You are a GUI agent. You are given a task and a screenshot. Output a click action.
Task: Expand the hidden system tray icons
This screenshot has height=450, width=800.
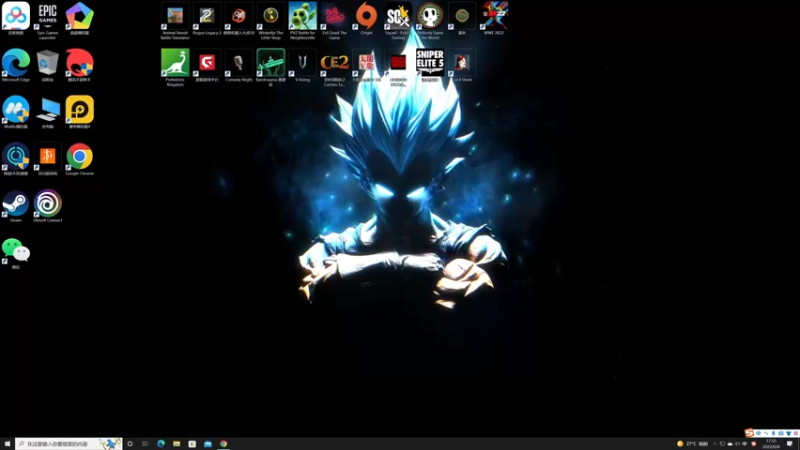click(x=715, y=444)
